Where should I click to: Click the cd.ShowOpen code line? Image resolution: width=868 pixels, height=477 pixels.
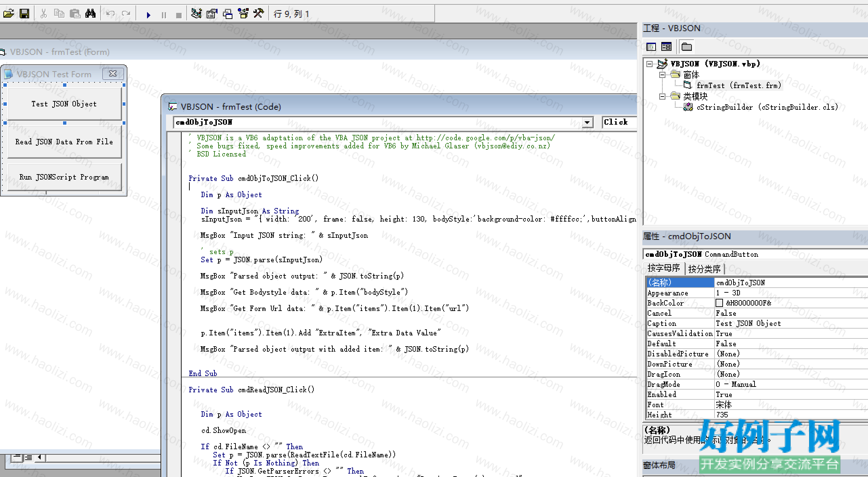pyautogui.click(x=224, y=431)
